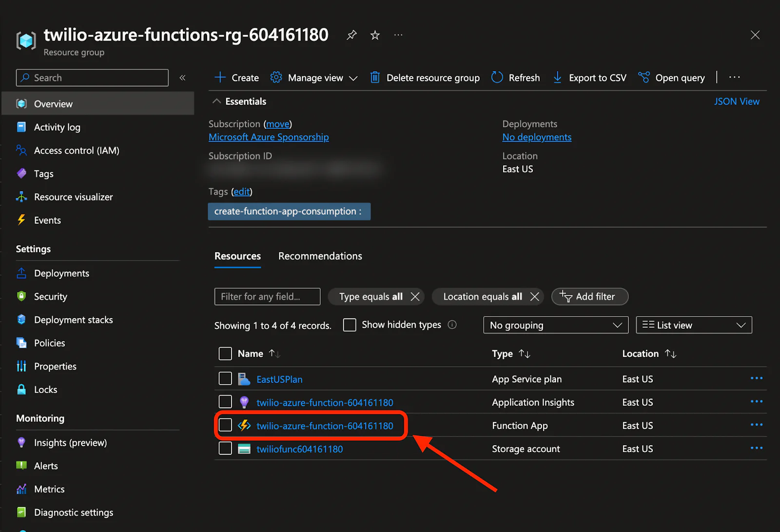Screen dimensions: 780x532
Task: Click Delete resource group
Action: 425,78
